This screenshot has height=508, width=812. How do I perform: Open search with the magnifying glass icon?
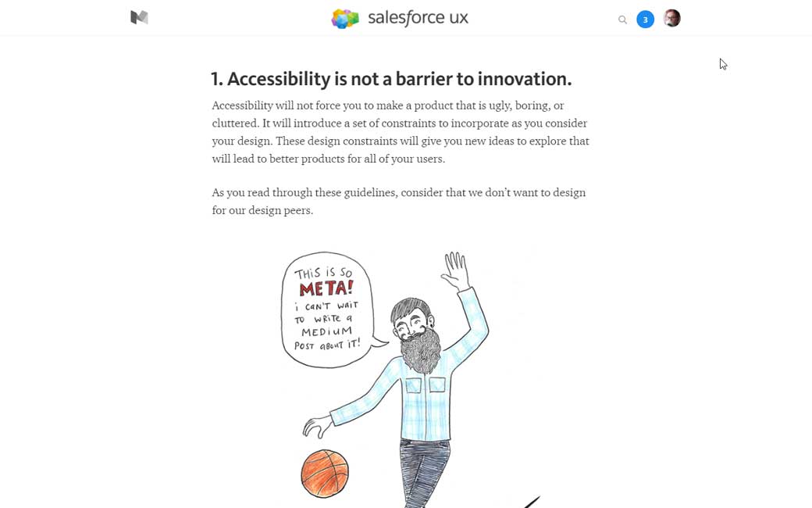tap(622, 20)
